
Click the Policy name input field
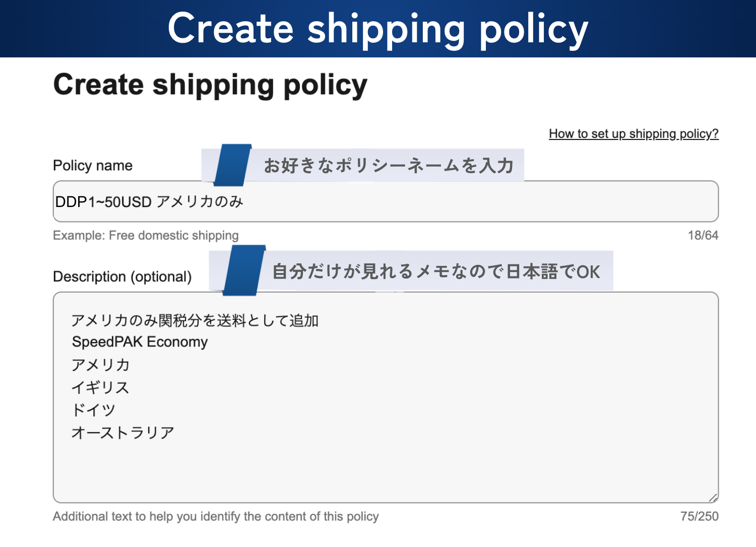tap(454, 201)
